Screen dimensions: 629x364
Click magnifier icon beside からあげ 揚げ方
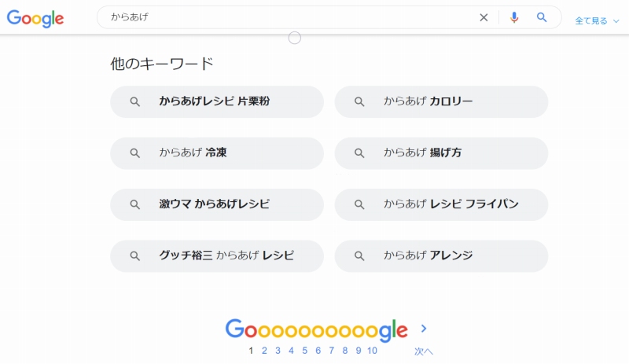tap(359, 153)
